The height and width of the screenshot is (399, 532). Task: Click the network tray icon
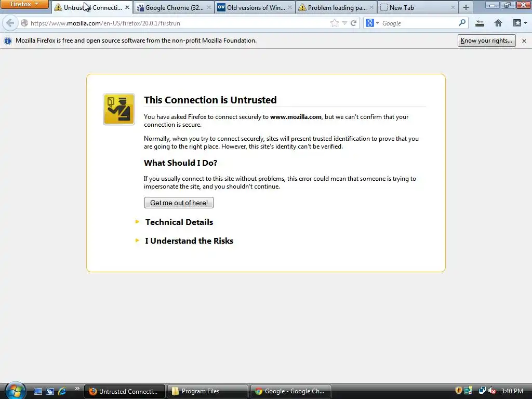tap(482, 391)
